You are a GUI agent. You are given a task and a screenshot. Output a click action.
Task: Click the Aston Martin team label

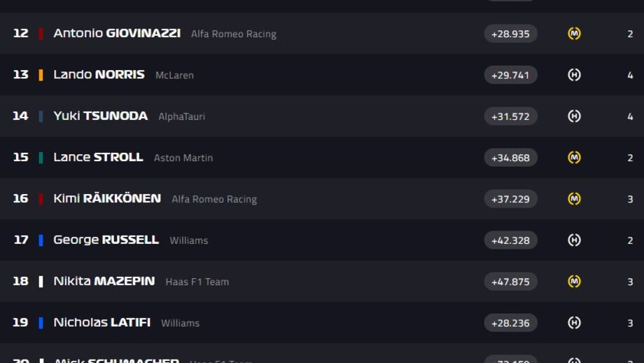tap(183, 158)
